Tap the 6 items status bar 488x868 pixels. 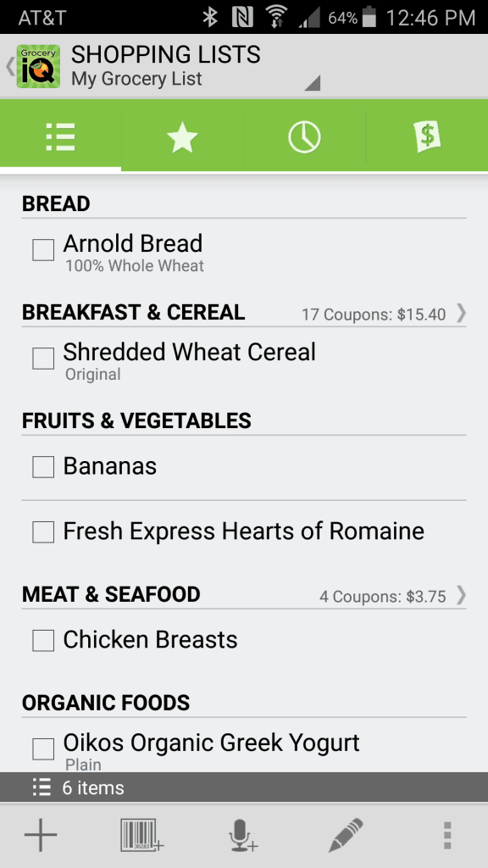(244, 787)
